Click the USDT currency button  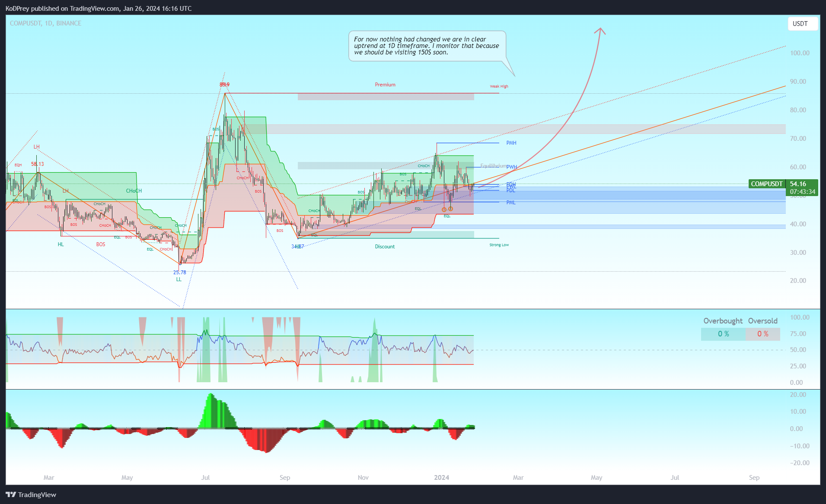coord(803,24)
